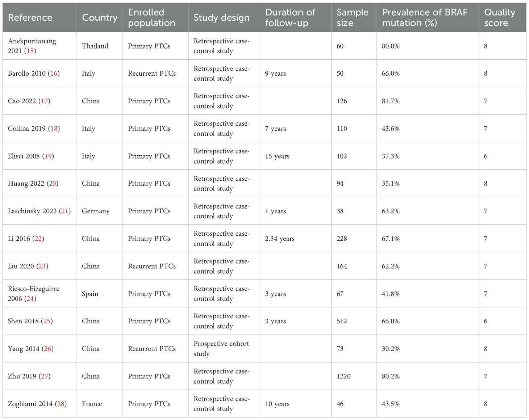Click reference 22 next to Li 2016
529x420 pixels.
[38, 239]
